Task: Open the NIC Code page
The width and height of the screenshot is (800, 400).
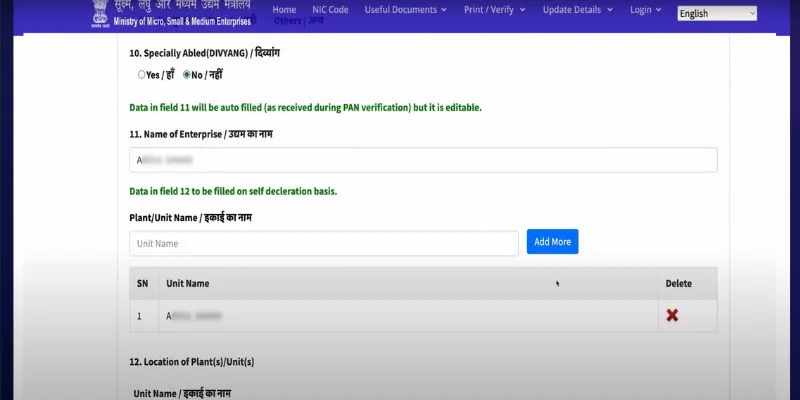Action: coord(330,10)
